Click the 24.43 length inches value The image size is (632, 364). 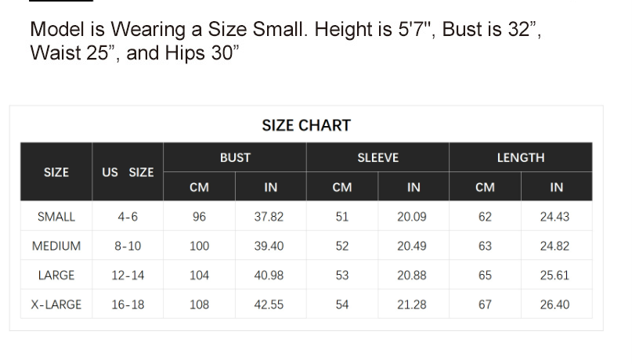554,217
